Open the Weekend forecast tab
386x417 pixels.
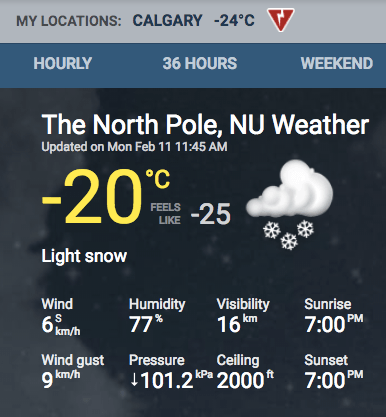(x=337, y=63)
